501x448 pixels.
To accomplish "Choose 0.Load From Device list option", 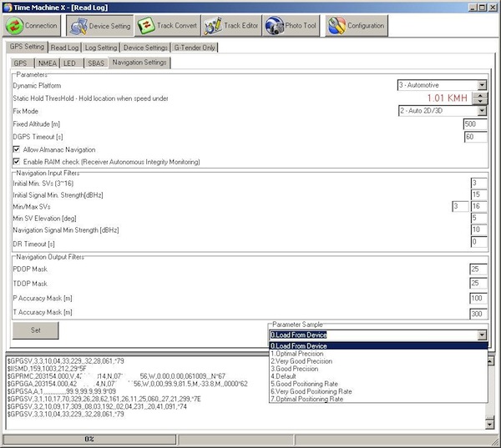I will [x=378, y=346].
